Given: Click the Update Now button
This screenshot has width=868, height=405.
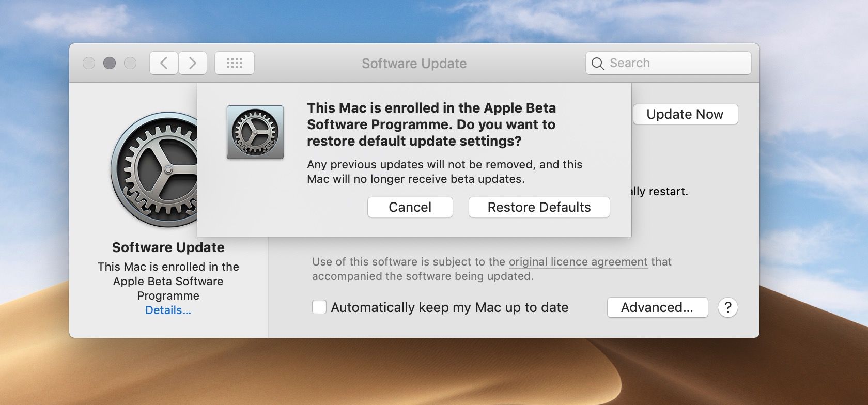Looking at the screenshot, I should pyautogui.click(x=685, y=114).
